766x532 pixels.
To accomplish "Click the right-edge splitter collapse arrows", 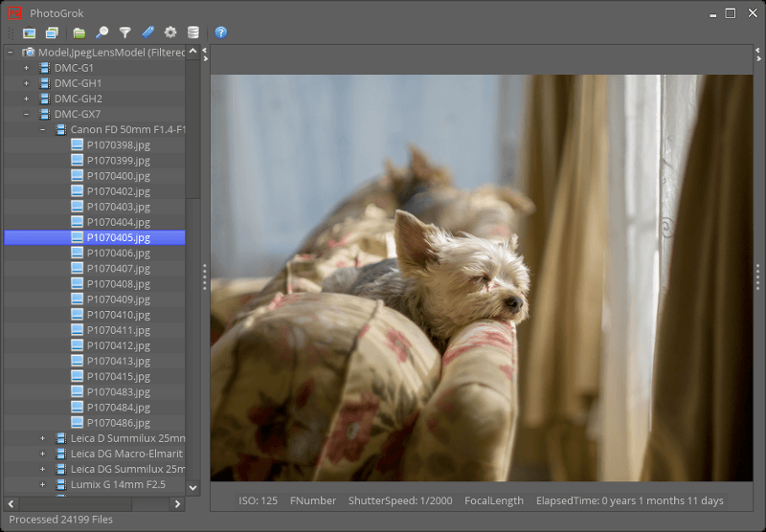I will click(758, 55).
